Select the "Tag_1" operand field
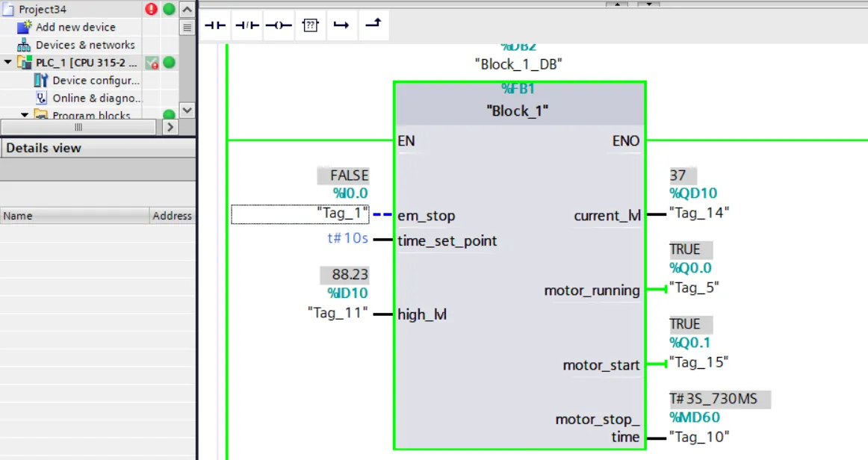 tap(300, 214)
